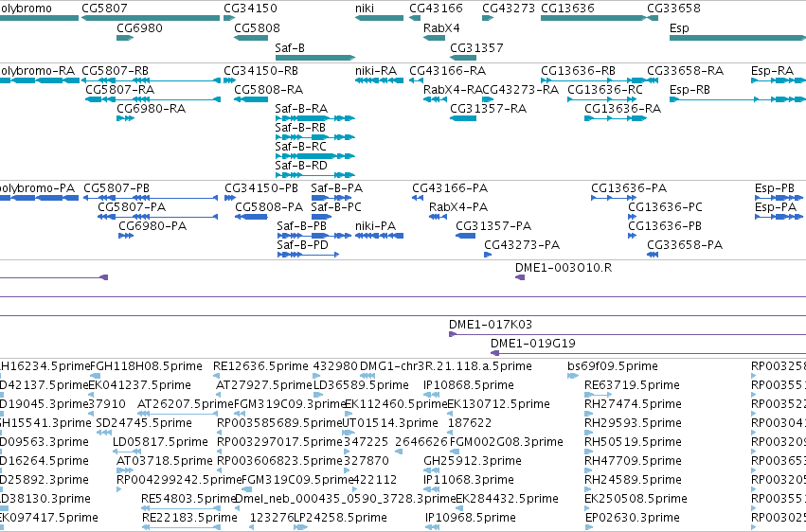This screenshot has height=532, width=806.
Task: Click the RE63719.5prime EST label
Action: [x=632, y=385]
